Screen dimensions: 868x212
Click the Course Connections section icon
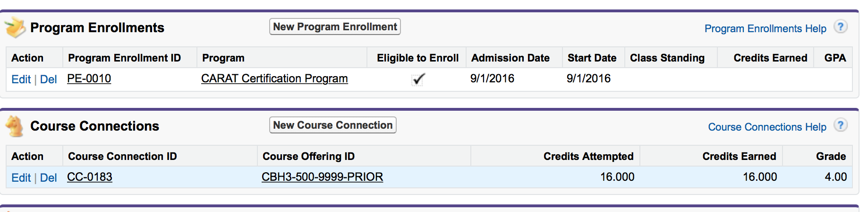(15, 126)
